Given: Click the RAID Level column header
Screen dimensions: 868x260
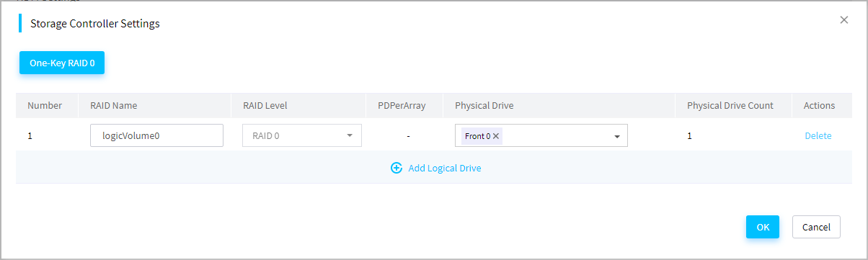Looking at the screenshot, I should pos(265,105).
